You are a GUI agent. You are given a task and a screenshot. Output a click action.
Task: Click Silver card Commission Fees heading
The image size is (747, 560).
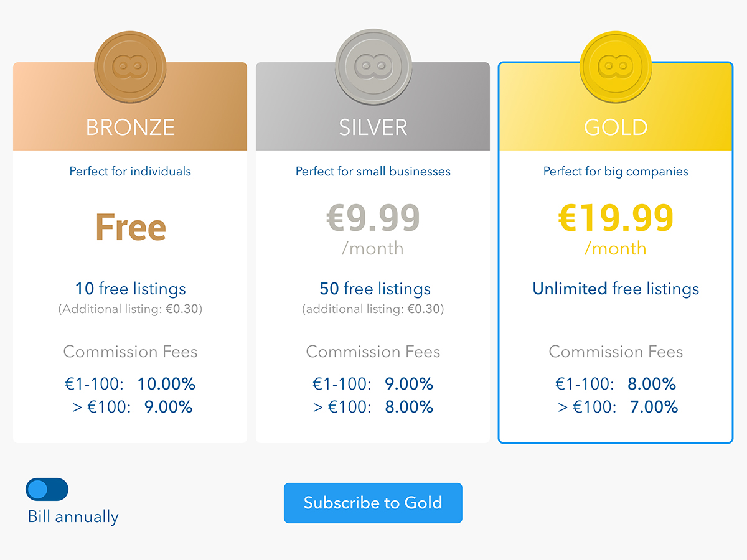[373, 352]
